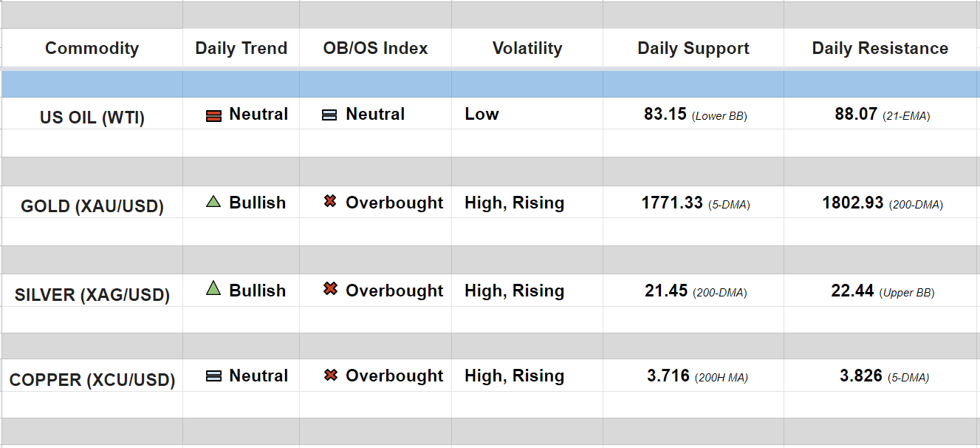Click the neutral OB/OS icon for US Oil

329,115
